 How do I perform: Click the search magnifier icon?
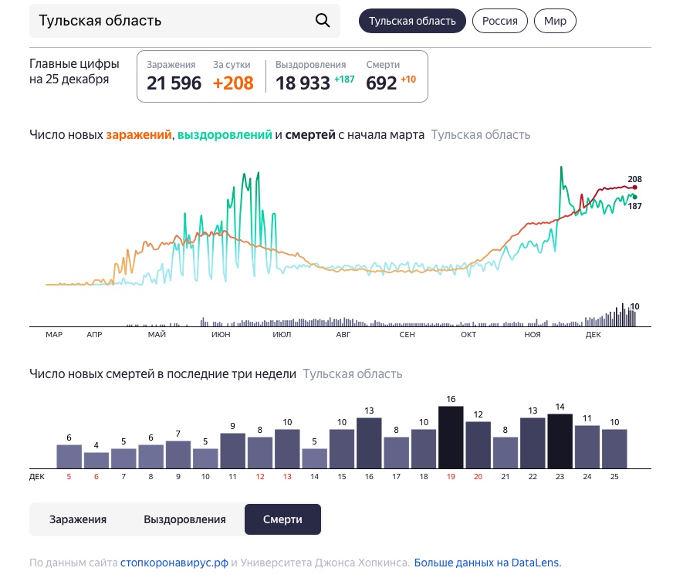click(x=323, y=21)
